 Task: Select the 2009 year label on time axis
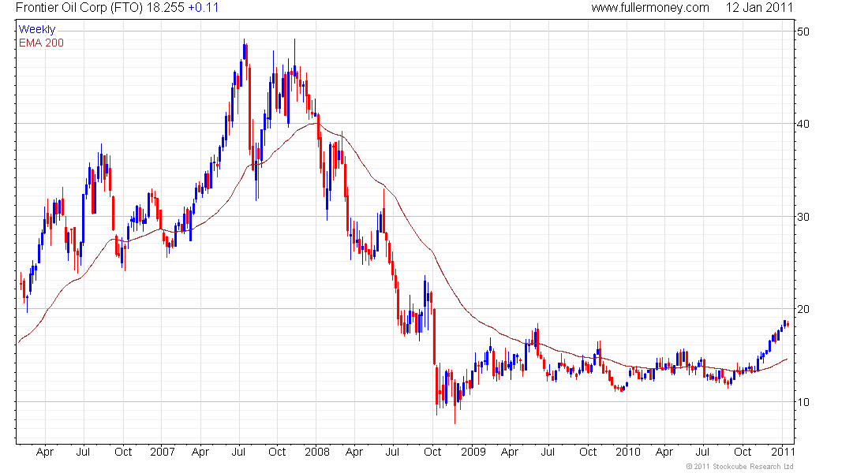click(x=473, y=452)
